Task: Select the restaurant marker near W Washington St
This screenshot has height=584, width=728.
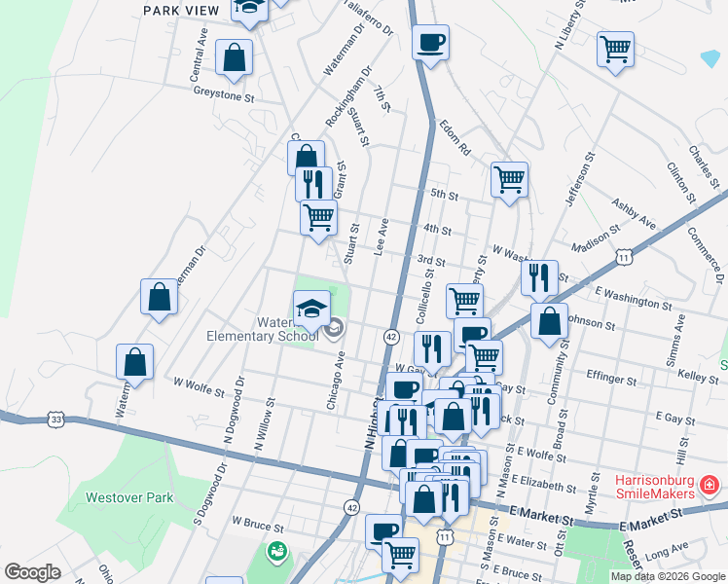Action: pos(539,279)
